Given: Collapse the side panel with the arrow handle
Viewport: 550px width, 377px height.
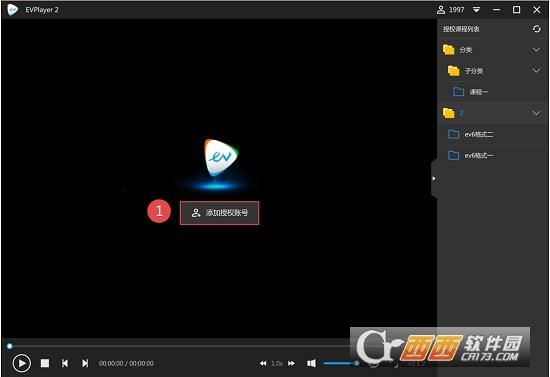Looking at the screenshot, I should tap(434, 179).
